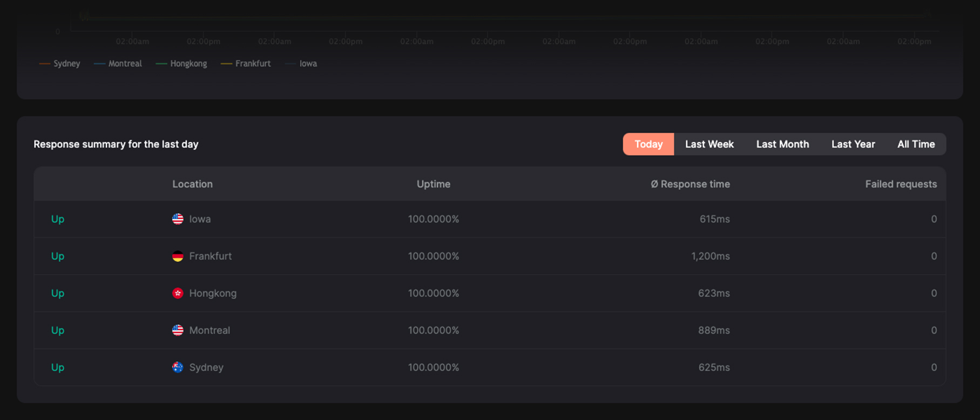Switch to Last Month summary
Viewport: 980px width, 420px height.
tap(782, 144)
